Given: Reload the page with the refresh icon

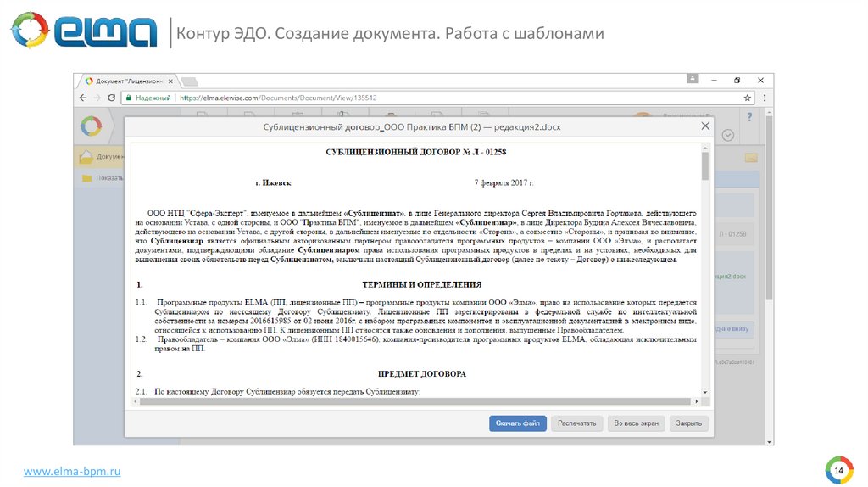Looking at the screenshot, I should point(111,98).
